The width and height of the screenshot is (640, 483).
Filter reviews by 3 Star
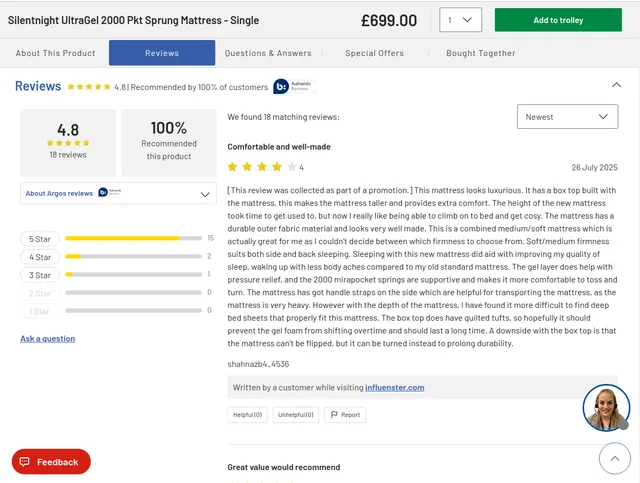click(x=40, y=275)
